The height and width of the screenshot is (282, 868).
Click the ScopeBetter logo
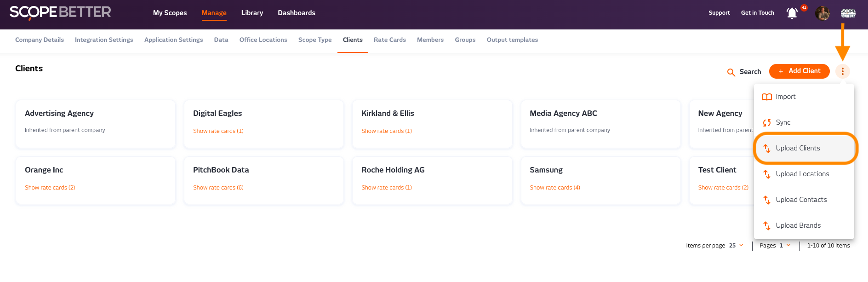pos(60,12)
